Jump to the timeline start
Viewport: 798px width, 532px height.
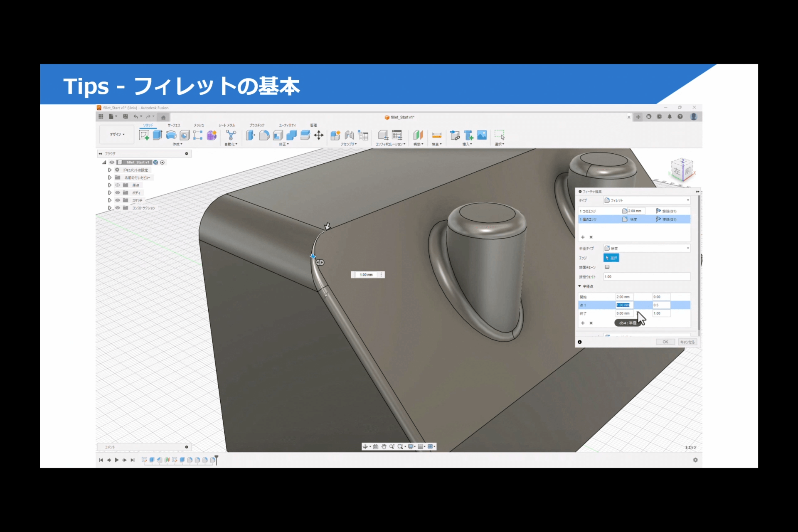tap(101, 460)
